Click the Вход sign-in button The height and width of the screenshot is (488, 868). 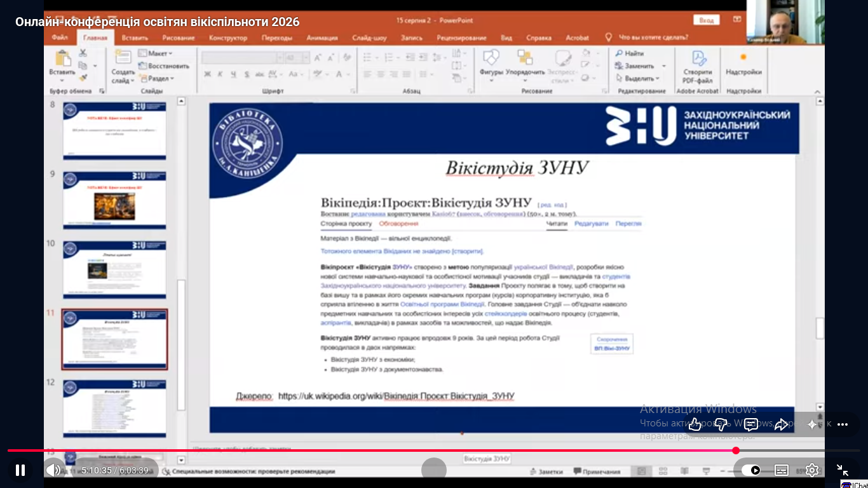(706, 20)
